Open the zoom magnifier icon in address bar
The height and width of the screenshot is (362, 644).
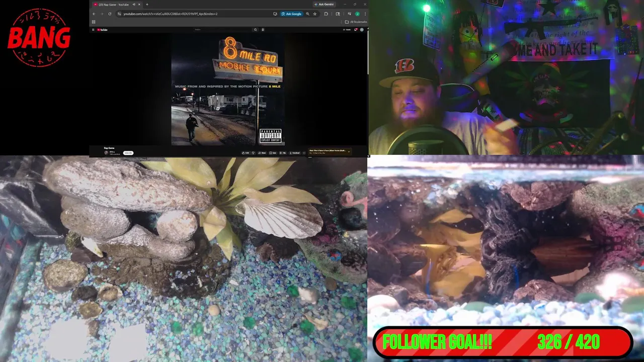(x=307, y=14)
